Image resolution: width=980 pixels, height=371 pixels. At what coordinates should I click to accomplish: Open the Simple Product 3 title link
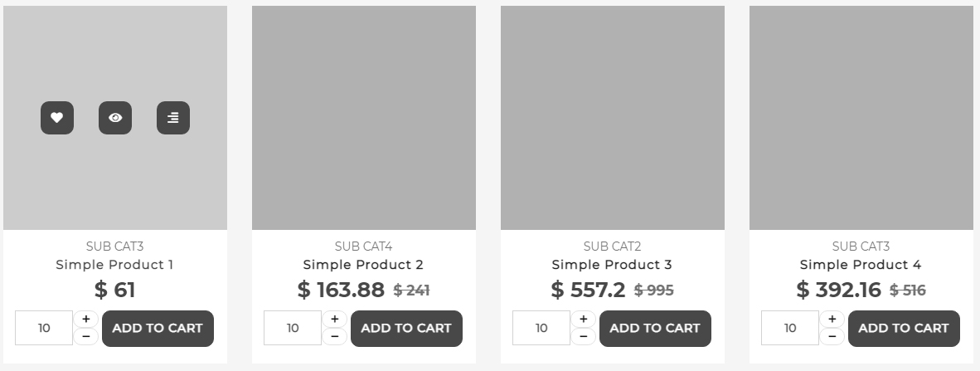pos(612,265)
